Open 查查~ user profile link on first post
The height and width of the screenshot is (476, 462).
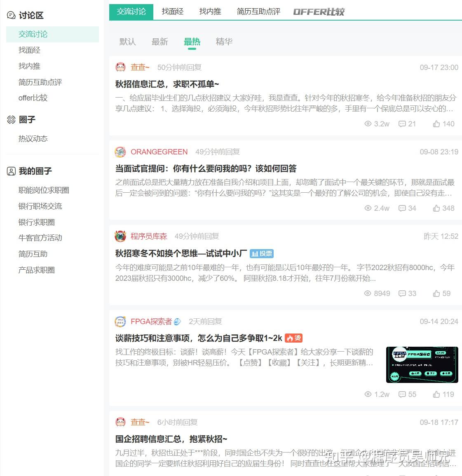click(140, 68)
